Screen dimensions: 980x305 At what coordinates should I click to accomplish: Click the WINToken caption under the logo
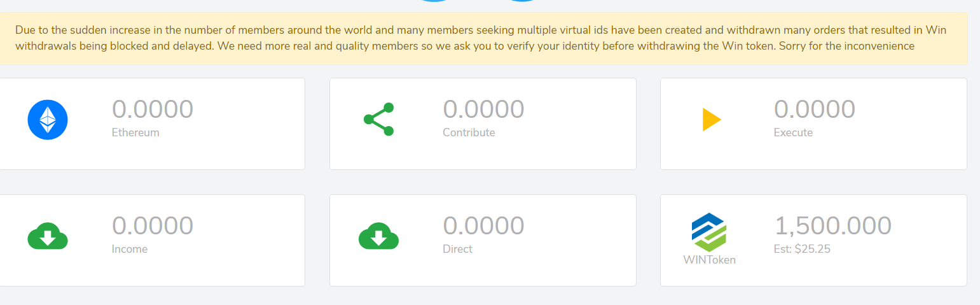point(709,260)
